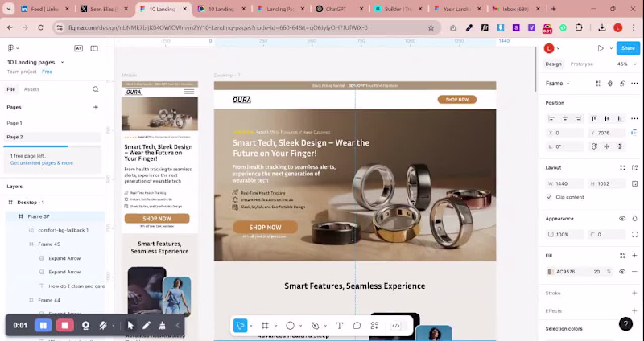The image size is (644, 341).
Task: Open Page 1 in pages list
Action: (x=14, y=123)
